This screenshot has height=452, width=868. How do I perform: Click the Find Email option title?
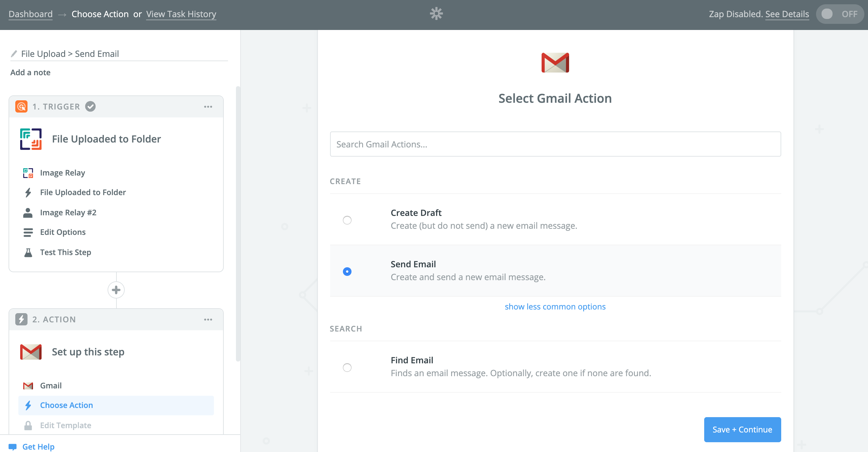pos(412,360)
